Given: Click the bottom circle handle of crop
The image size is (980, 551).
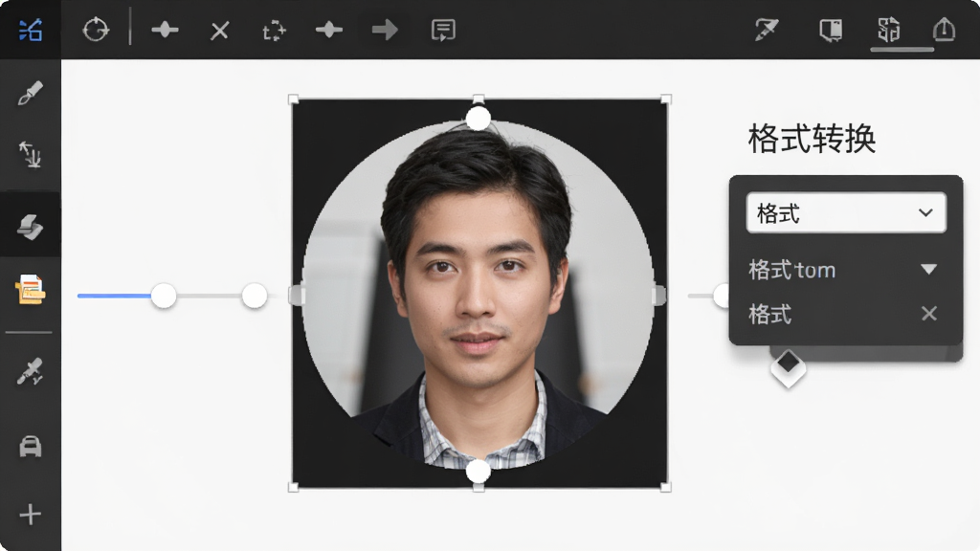Looking at the screenshot, I should tap(479, 472).
